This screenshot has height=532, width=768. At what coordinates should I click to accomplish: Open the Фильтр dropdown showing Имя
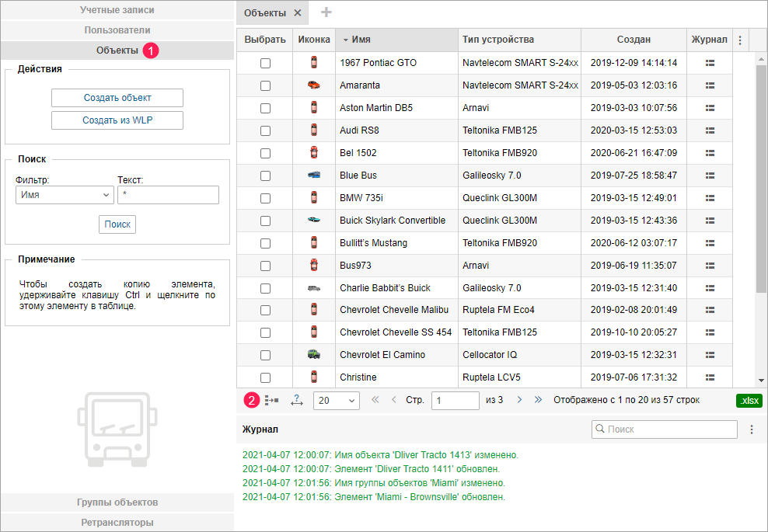[x=65, y=195]
